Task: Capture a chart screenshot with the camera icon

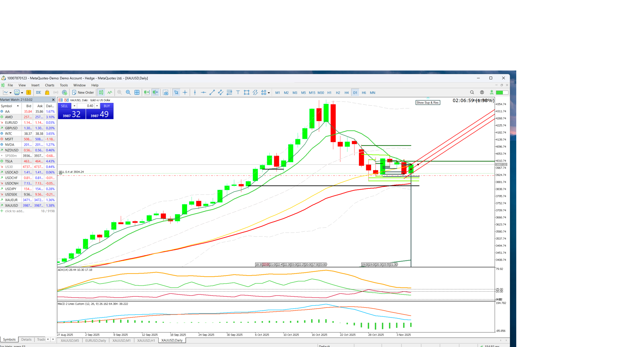Action: click(166, 92)
